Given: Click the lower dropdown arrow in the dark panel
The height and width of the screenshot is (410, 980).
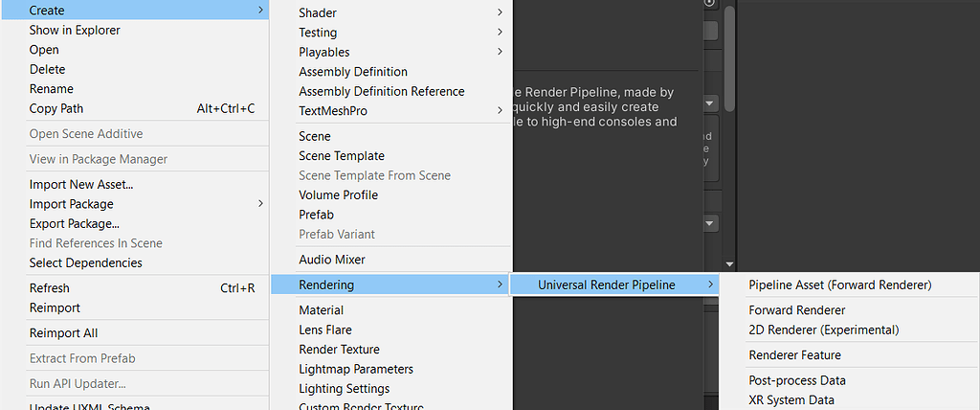Looking at the screenshot, I should pyautogui.click(x=711, y=223).
